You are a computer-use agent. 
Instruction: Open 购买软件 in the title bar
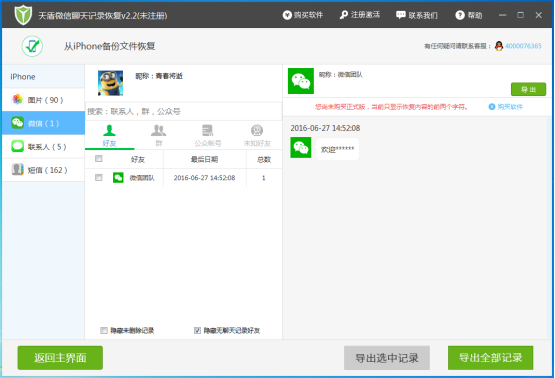303,15
